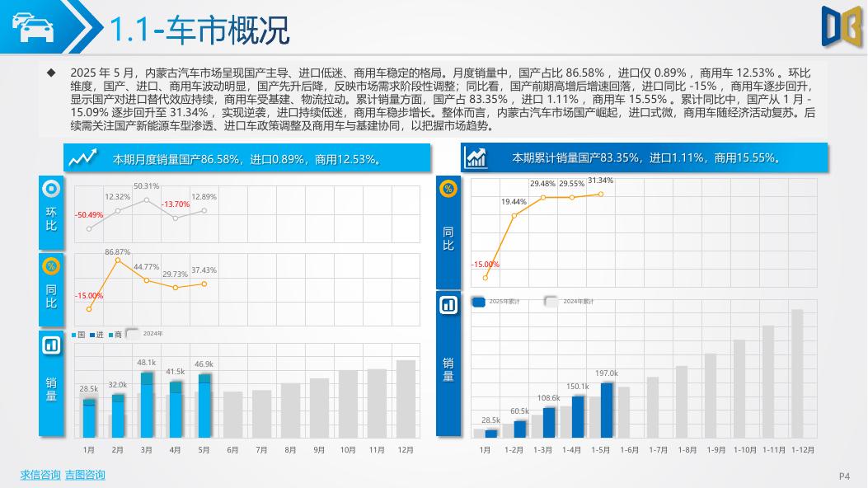Click the 197.0k cumulative bar label

click(x=607, y=373)
